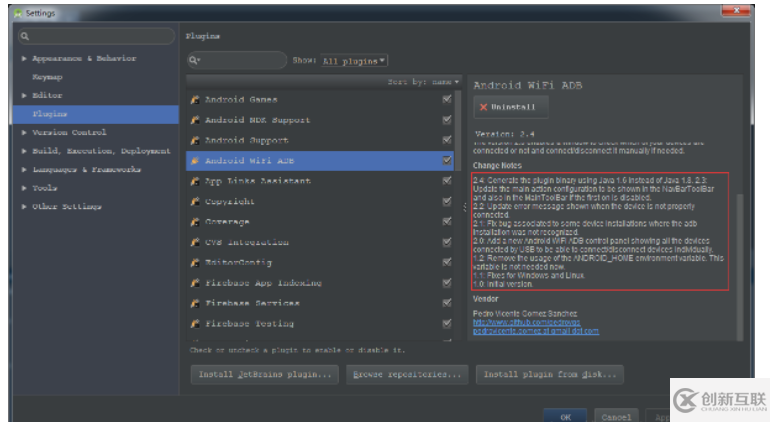The image size is (770, 422).
Task: Select Other Settings label in tree
Action: tap(67, 207)
